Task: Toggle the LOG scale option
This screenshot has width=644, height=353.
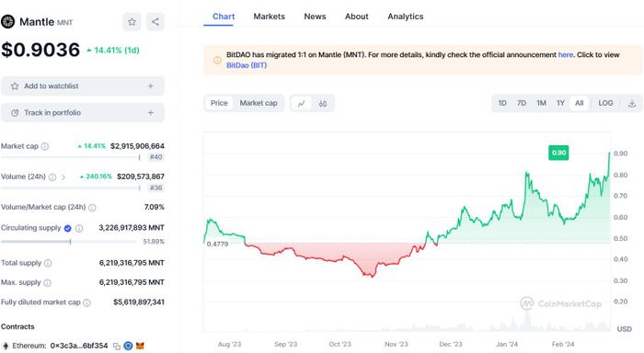Action: pos(605,103)
